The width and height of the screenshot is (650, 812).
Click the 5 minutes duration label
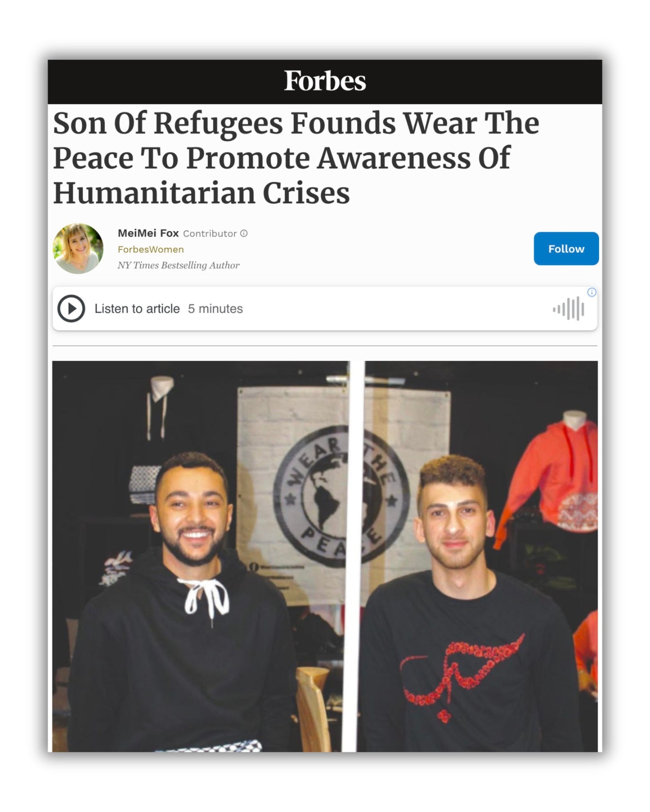click(x=215, y=309)
